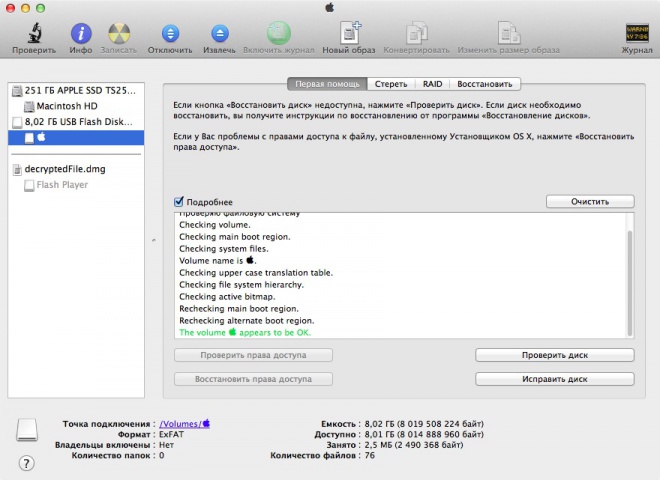
Task: Click the ExFAT format value
Action: [x=171, y=434]
